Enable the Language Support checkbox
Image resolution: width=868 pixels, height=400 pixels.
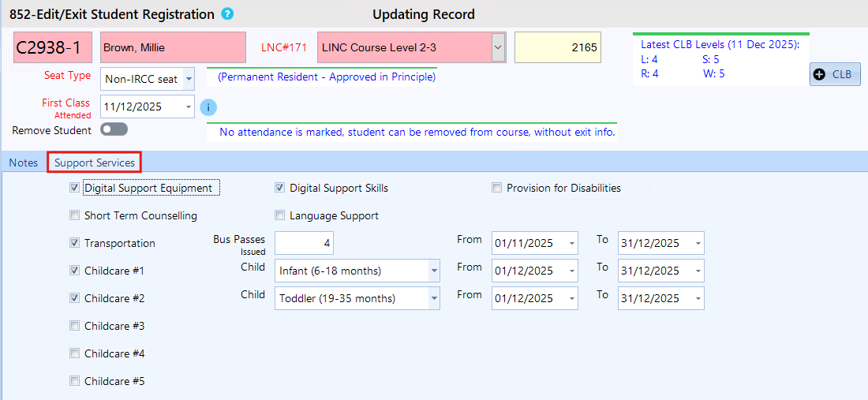point(279,215)
